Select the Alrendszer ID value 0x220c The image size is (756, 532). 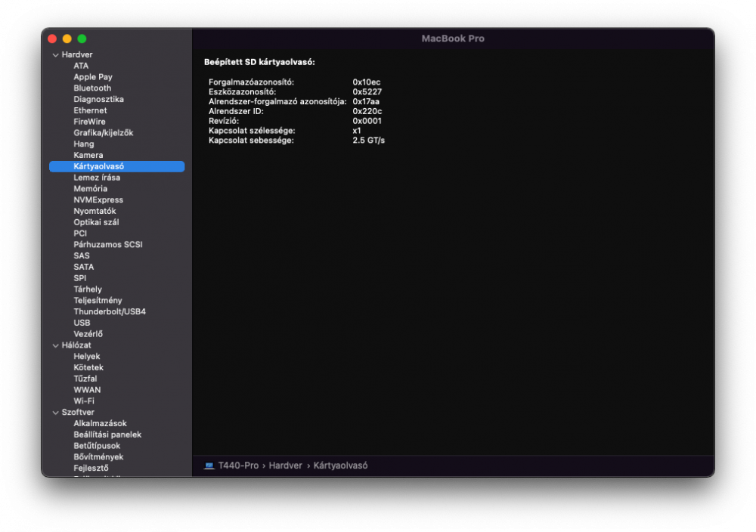click(x=367, y=111)
